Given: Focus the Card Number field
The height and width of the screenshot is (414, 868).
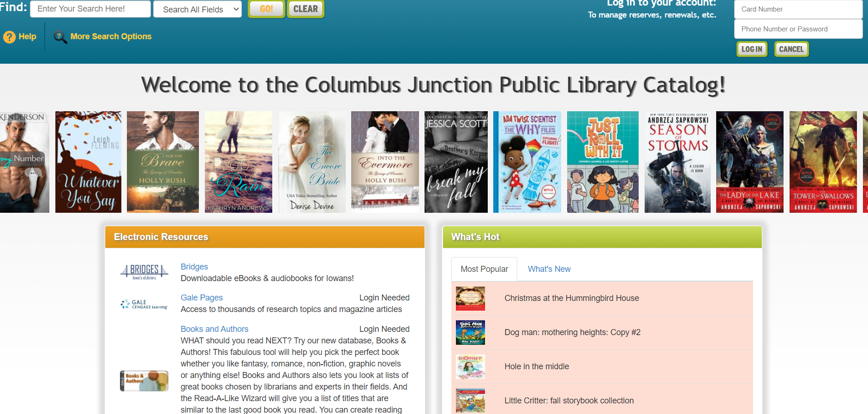Looking at the screenshot, I should pyautogui.click(x=798, y=9).
